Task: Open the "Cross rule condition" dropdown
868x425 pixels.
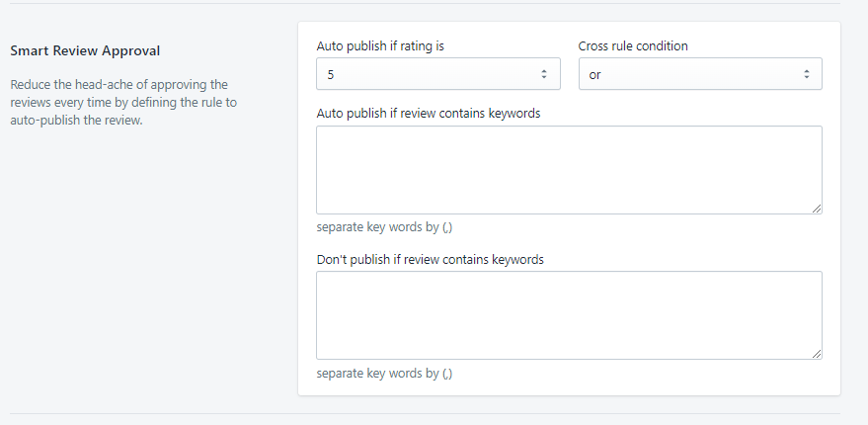Action: pos(699,74)
